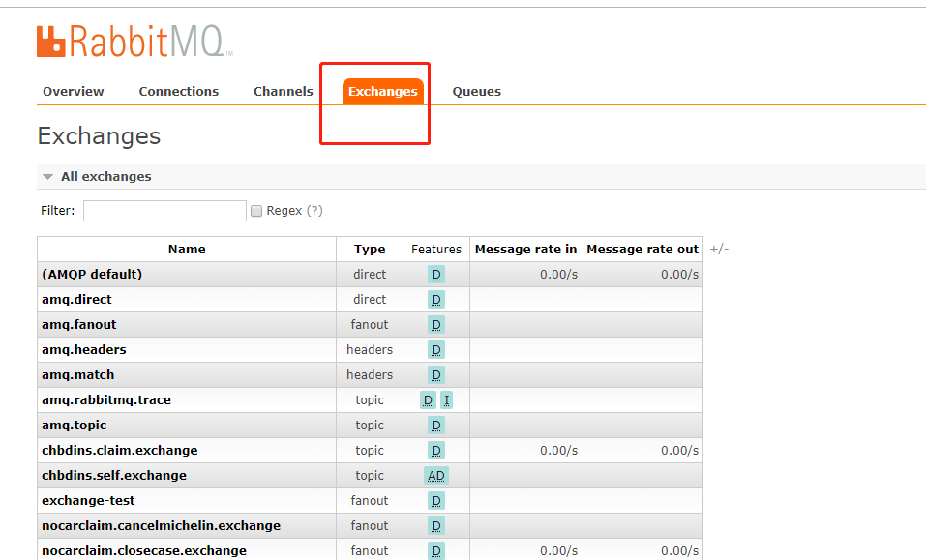The height and width of the screenshot is (560, 926).
Task: Click D badge in amq.rabbitmq.trace row
Action: (x=428, y=400)
